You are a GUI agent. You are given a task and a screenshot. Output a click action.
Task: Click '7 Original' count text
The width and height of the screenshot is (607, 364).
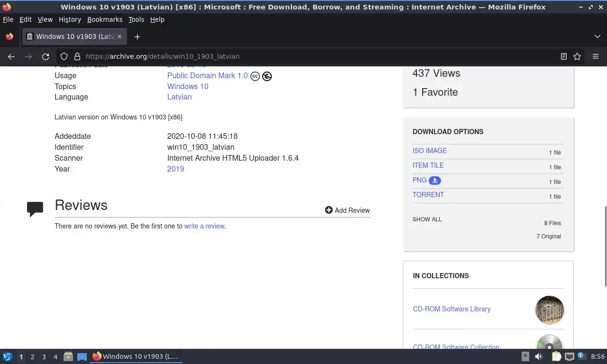[x=549, y=237]
